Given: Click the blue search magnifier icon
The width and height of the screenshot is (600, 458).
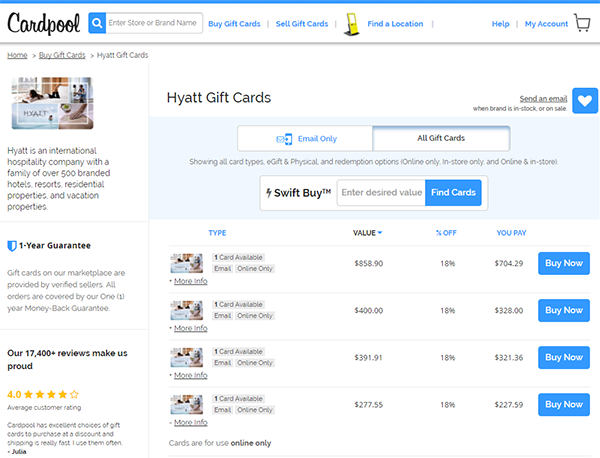Looking at the screenshot, I should (97, 23).
